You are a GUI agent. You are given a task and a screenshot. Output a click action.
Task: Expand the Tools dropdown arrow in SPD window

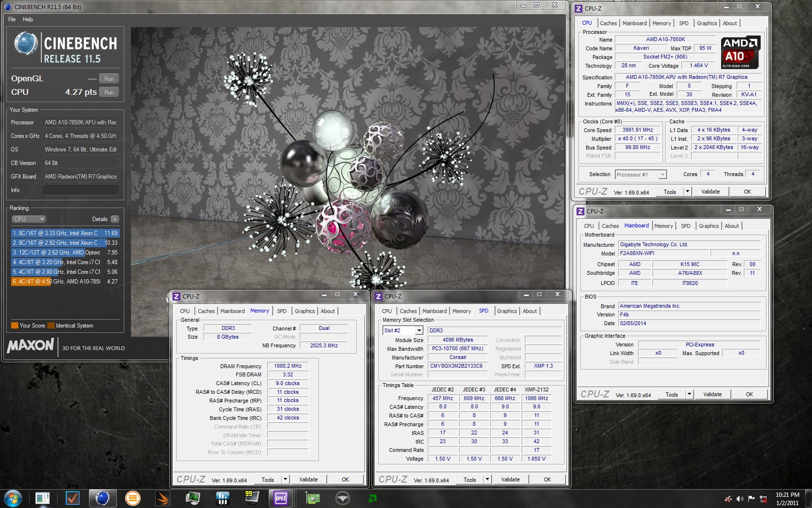click(487, 479)
